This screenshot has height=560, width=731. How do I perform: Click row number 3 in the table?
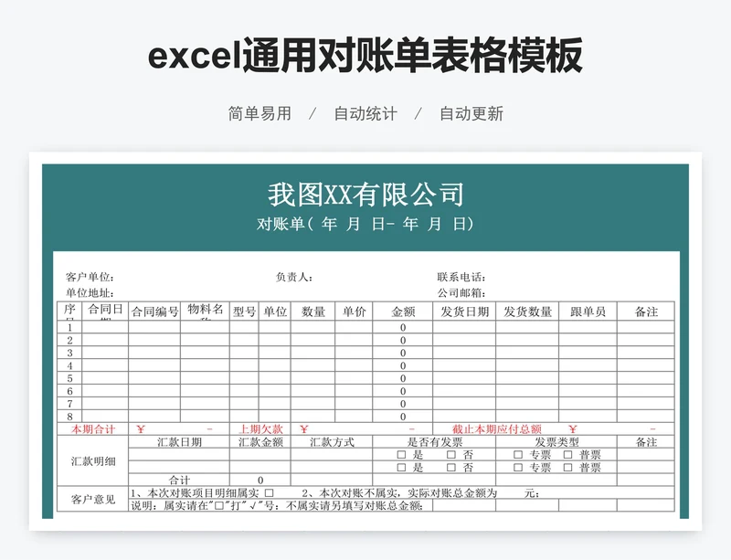70,353
